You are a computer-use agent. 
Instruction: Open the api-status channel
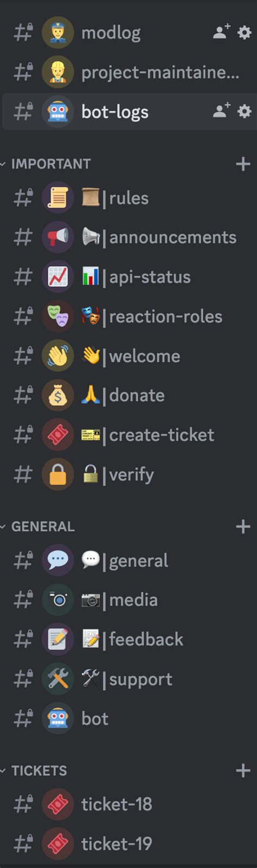tap(128, 277)
